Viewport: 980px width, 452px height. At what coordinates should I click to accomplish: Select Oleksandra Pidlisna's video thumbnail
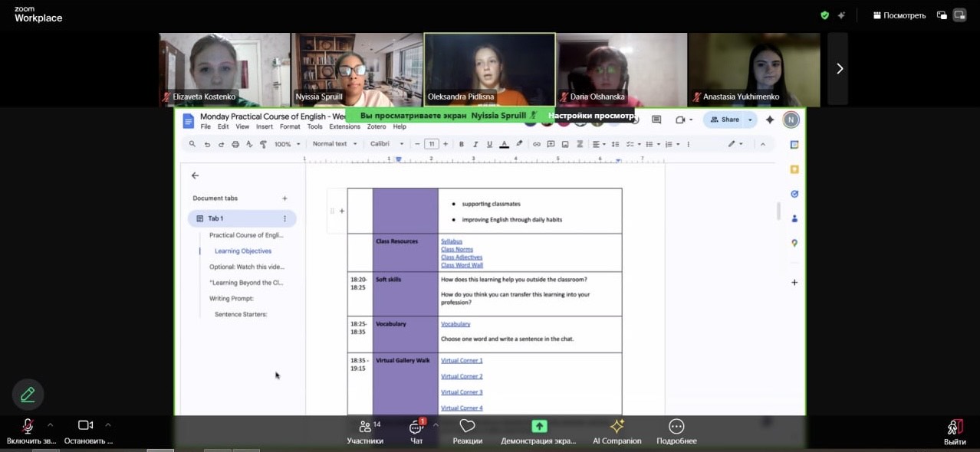tap(489, 69)
